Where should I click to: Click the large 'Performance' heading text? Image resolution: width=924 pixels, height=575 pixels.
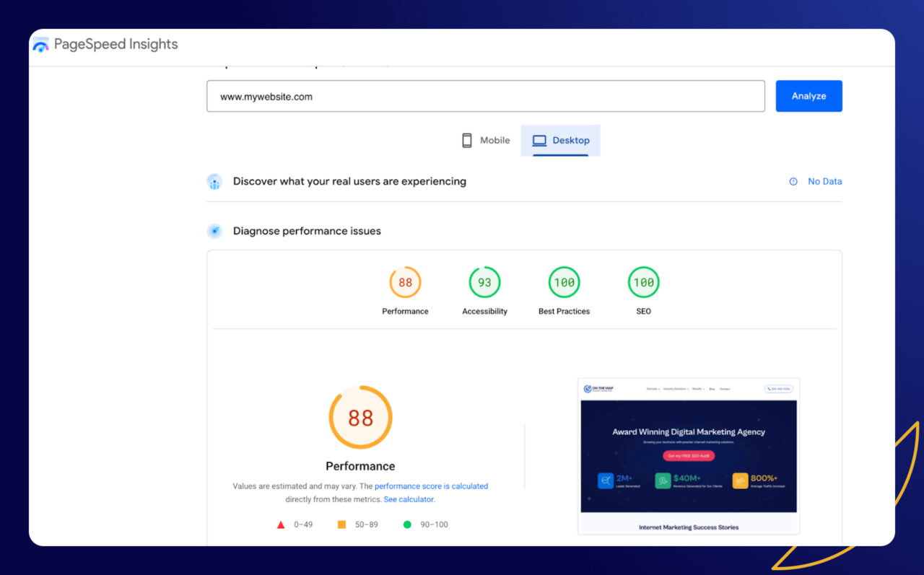point(360,466)
